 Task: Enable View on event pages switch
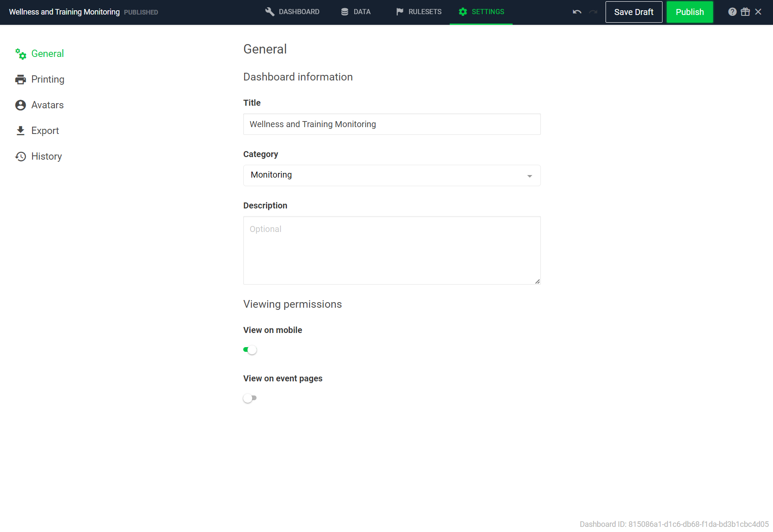pos(250,398)
